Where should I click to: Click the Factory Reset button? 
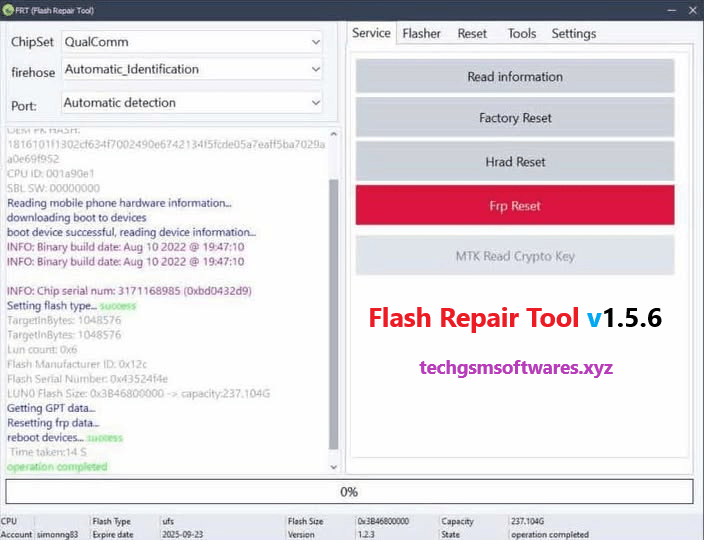(515, 118)
